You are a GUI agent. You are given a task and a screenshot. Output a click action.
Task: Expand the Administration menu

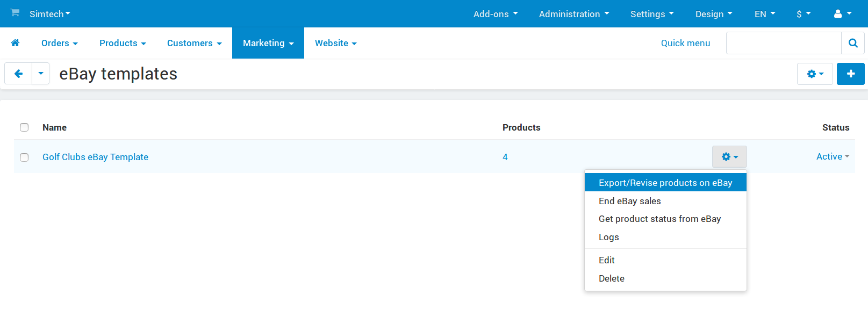[574, 14]
